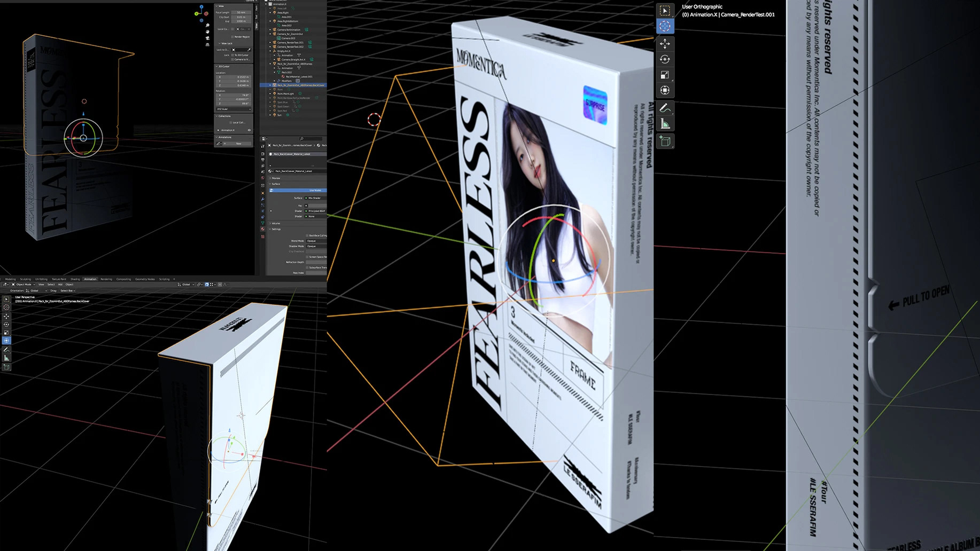Enable the Screen Space Refraction checkbox
The image size is (980, 551).
click(307, 257)
